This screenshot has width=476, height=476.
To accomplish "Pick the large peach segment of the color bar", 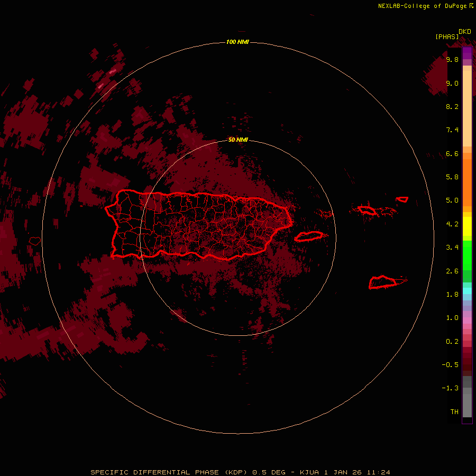I will point(467,108).
